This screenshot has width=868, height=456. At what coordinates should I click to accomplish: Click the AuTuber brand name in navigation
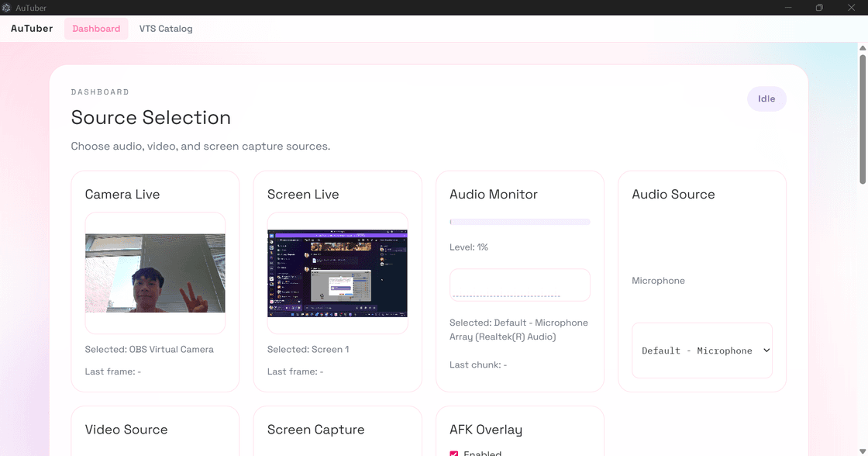(32, 29)
